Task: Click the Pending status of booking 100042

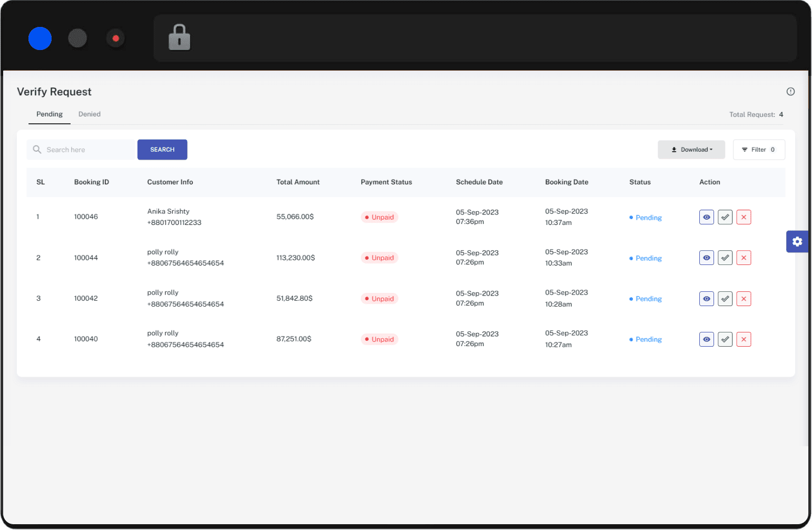Action: 648,299
